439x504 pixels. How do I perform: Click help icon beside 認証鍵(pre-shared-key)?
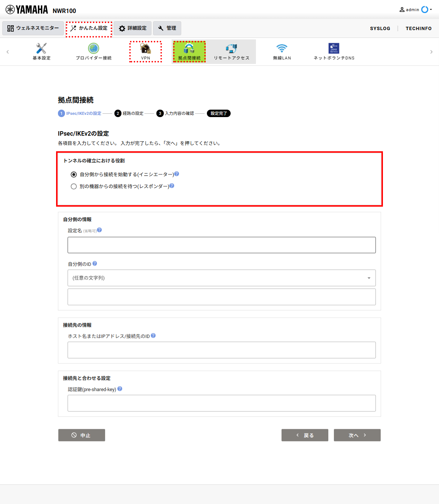[x=120, y=389]
